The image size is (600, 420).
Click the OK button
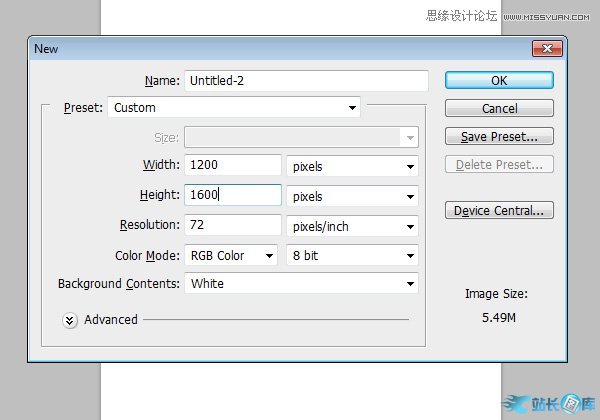click(499, 80)
